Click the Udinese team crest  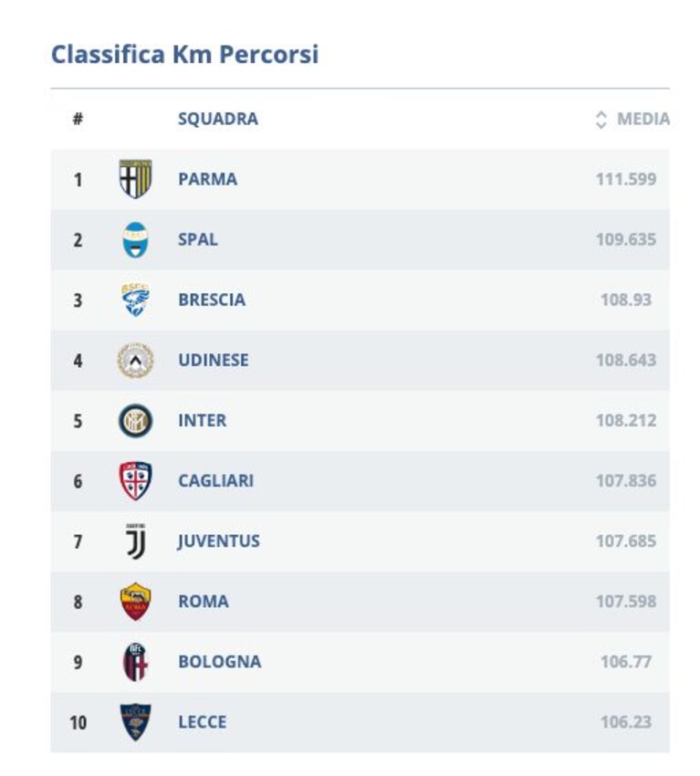[x=135, y=361]
